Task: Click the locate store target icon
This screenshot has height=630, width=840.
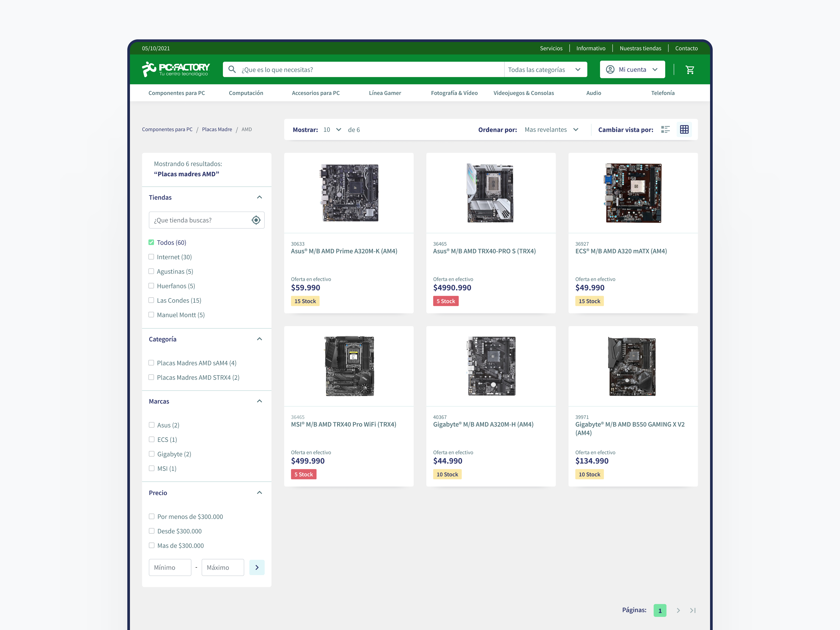Action: (x=256, y=220)
